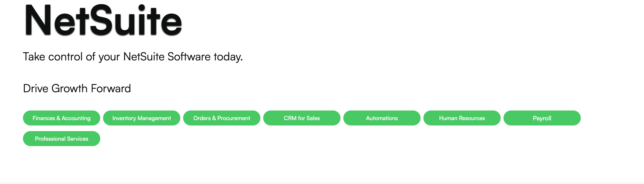Viewport: 644px width, 184px height.
Task: Filter by Finances & Accounting topic
Action: click(62, 118)
